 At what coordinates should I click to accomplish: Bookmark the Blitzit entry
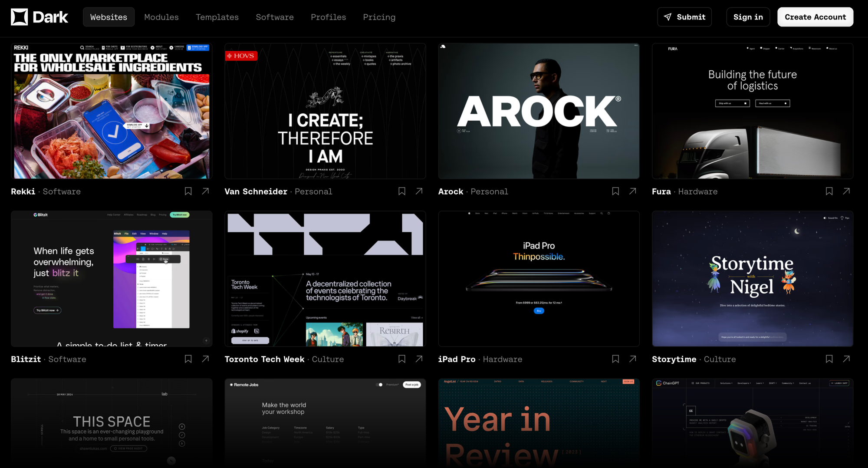point(188,359)
